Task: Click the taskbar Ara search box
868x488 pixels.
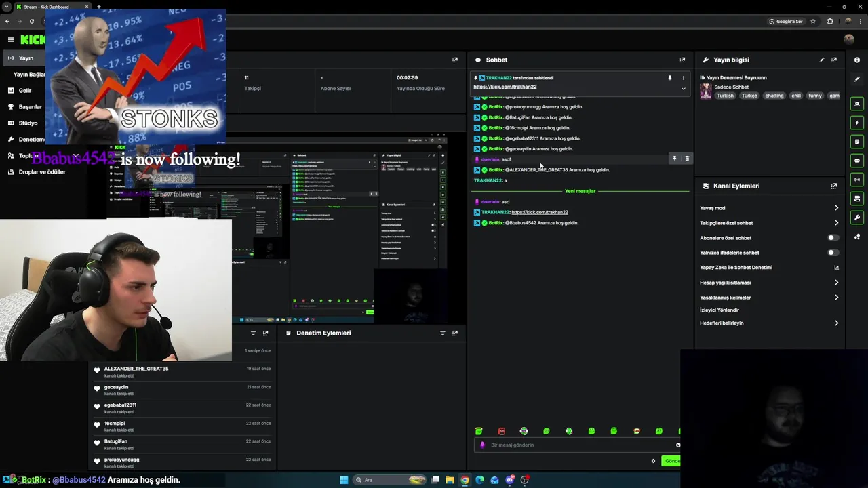Action: [x=389, y=480]
